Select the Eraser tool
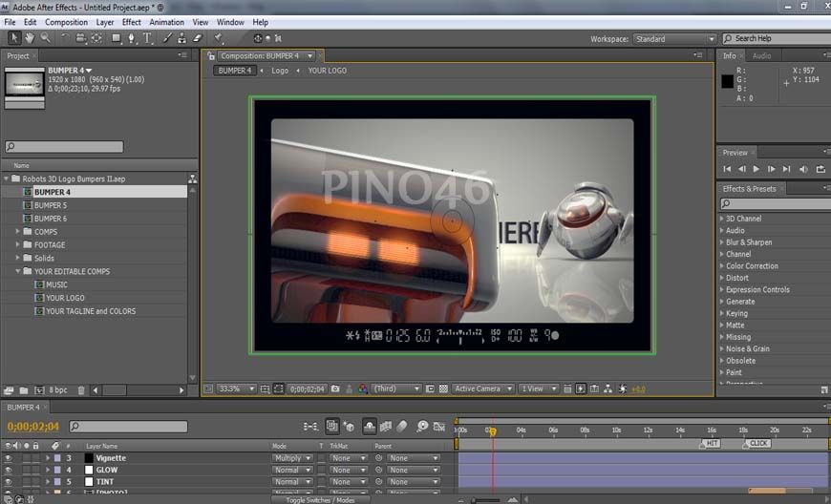 coord(197,38)
